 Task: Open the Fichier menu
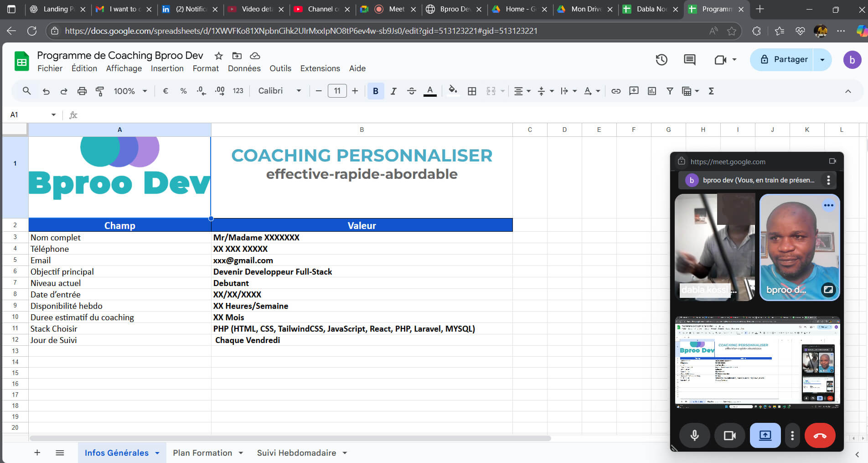coord(50,68)
